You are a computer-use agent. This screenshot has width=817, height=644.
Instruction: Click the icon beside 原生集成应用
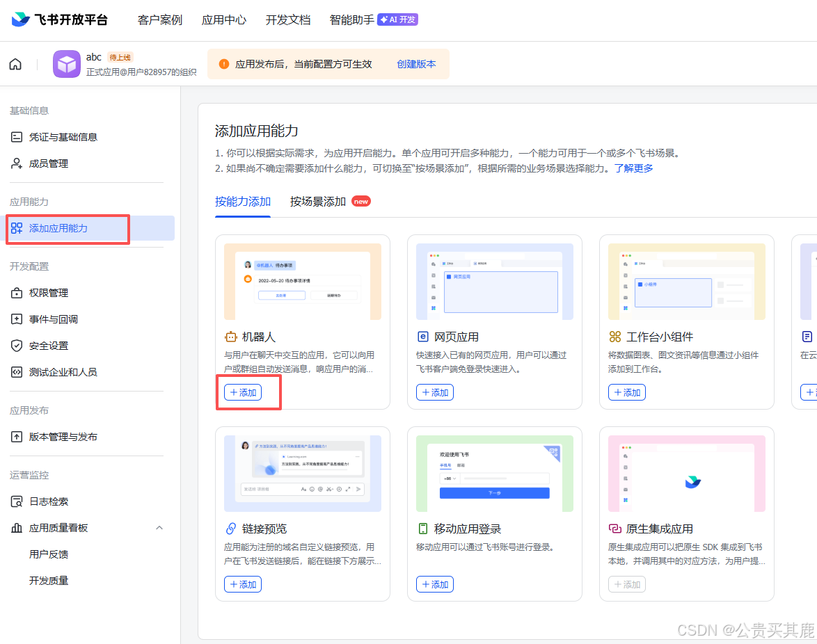(x=614, y=529)
